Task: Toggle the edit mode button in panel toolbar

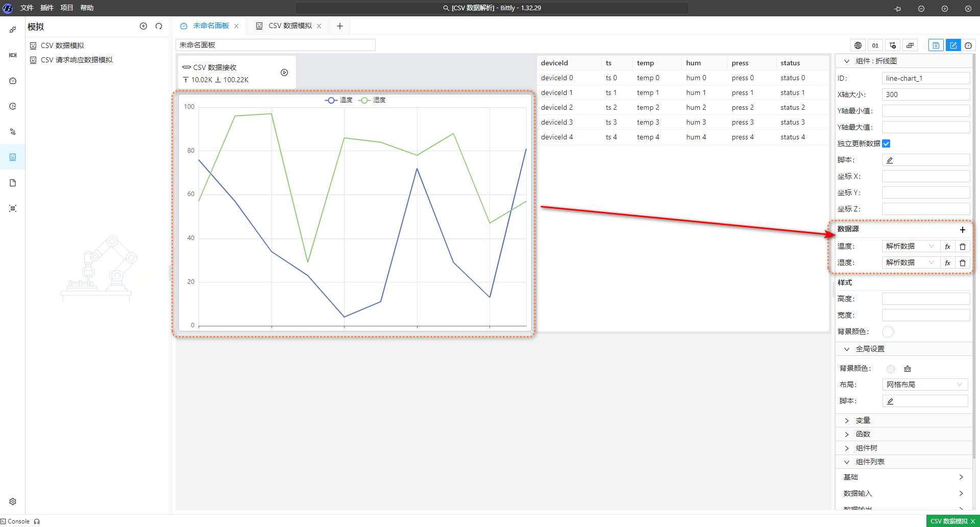Action: (x=953, y=45)
